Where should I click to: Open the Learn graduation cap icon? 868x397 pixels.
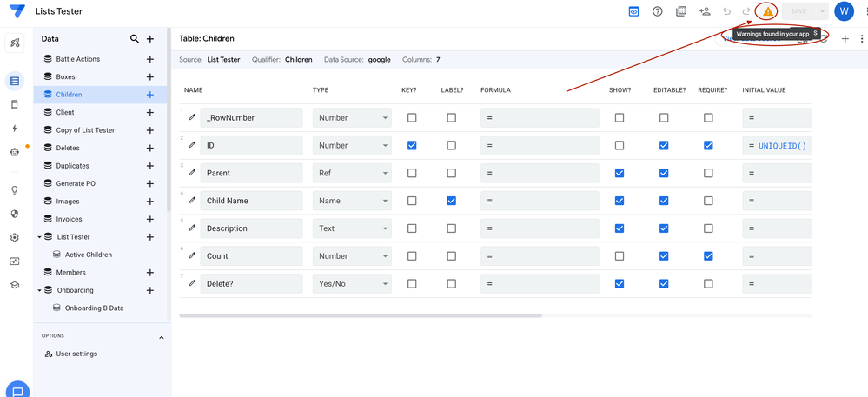point(15,285)
